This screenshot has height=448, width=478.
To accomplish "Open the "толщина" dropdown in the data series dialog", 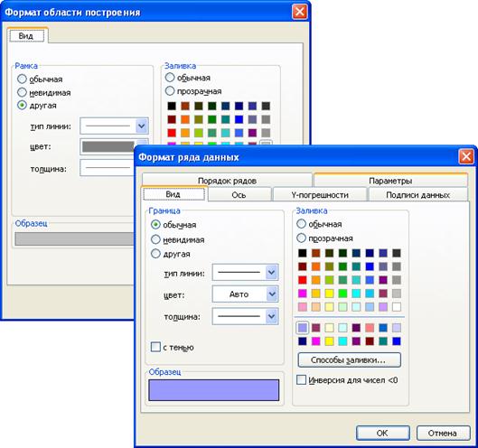I will (245, 316).
